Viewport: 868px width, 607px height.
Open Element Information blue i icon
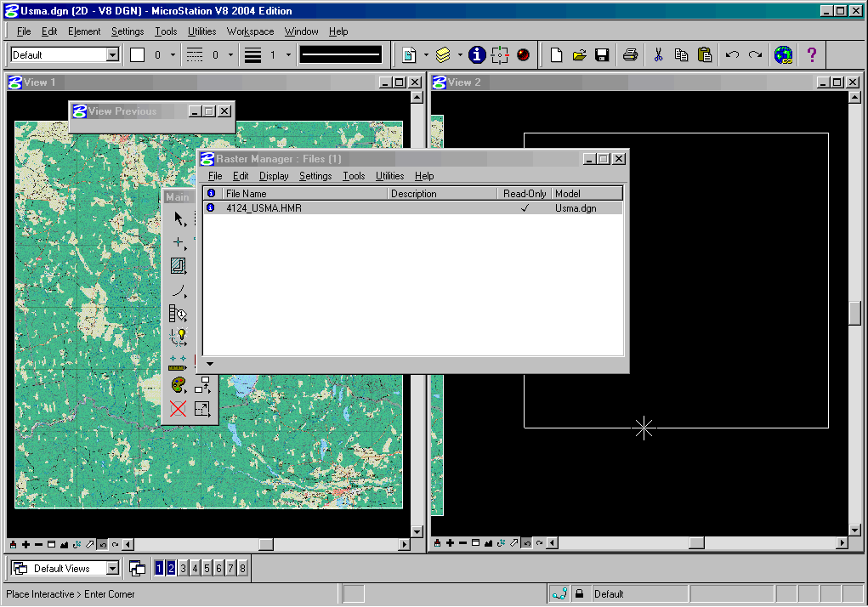click(x=477, y=54)
